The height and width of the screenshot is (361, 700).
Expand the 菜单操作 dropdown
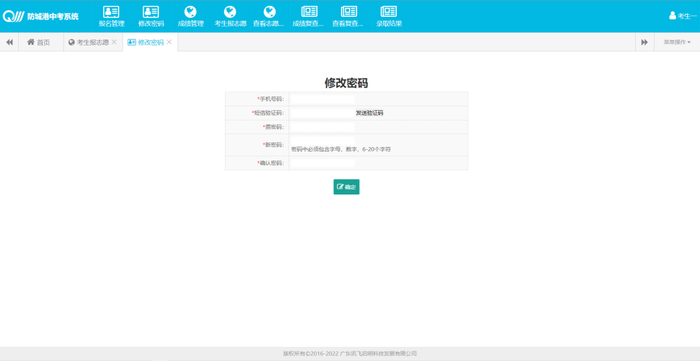pyautogui.click(x=677, y=42)
